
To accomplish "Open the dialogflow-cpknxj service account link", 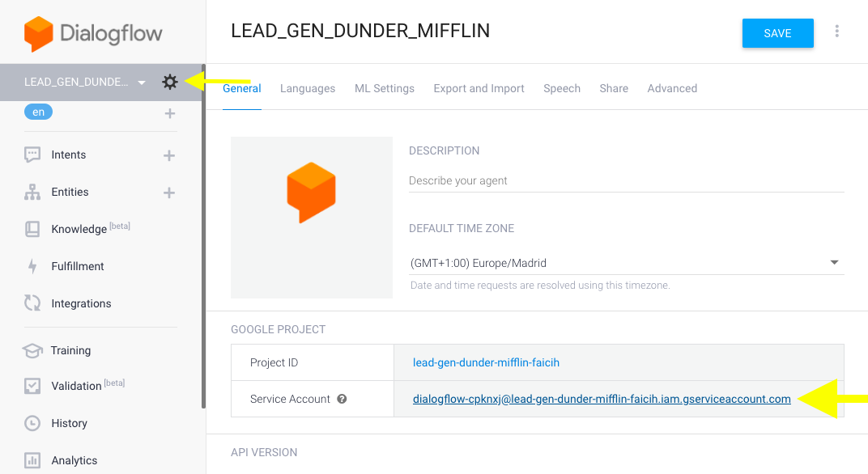I will (x=602, y=400).
